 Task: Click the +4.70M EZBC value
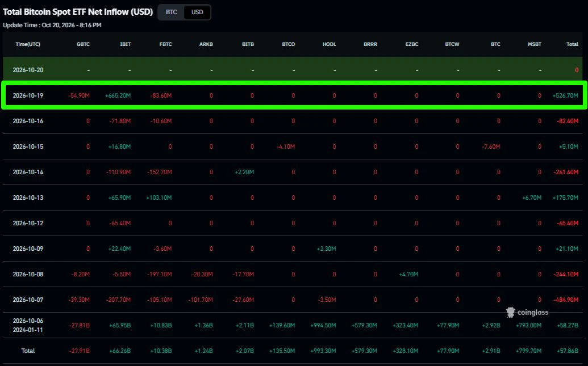click(408, 274)
